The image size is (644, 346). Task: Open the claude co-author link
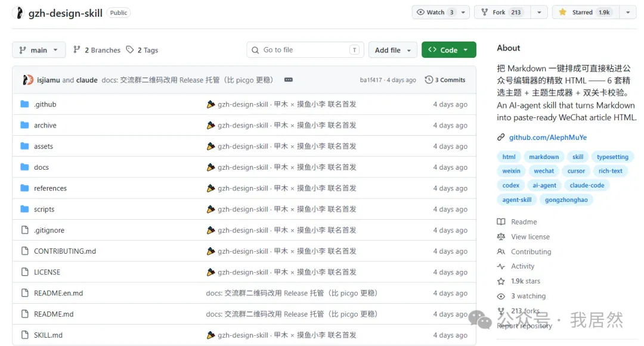tap(86, 80)
